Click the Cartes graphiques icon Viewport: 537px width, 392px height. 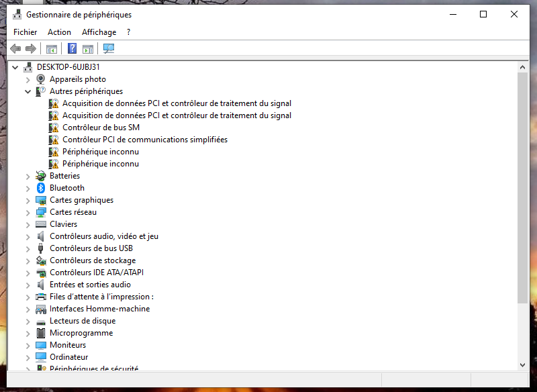(x=41, y=200)
